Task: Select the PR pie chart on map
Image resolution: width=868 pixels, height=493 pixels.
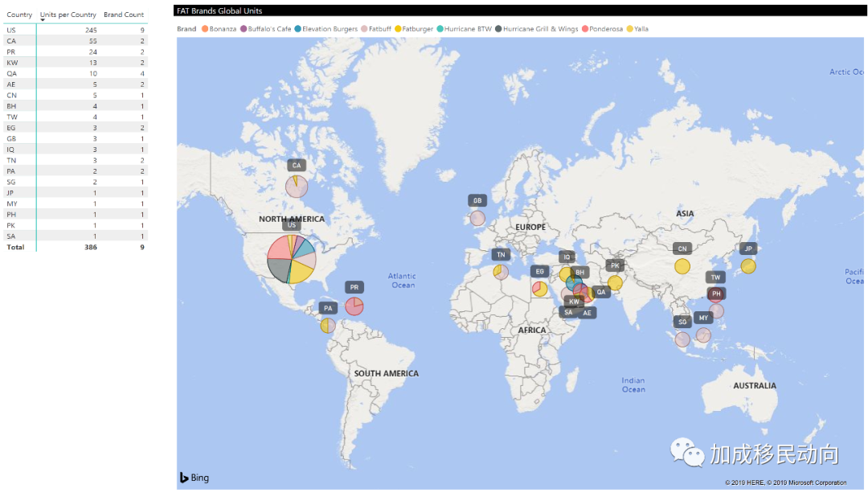Action: (354, 306)
